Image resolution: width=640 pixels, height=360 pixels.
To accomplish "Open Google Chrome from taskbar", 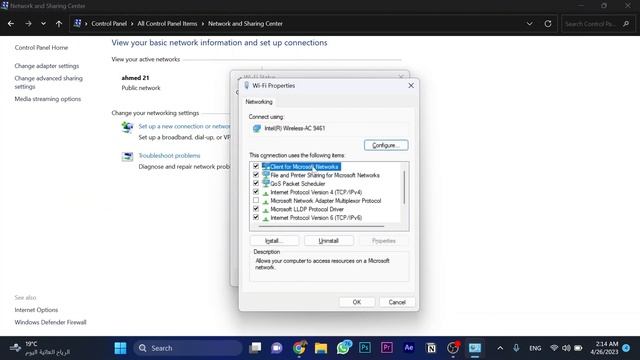I will click(299, 348).
